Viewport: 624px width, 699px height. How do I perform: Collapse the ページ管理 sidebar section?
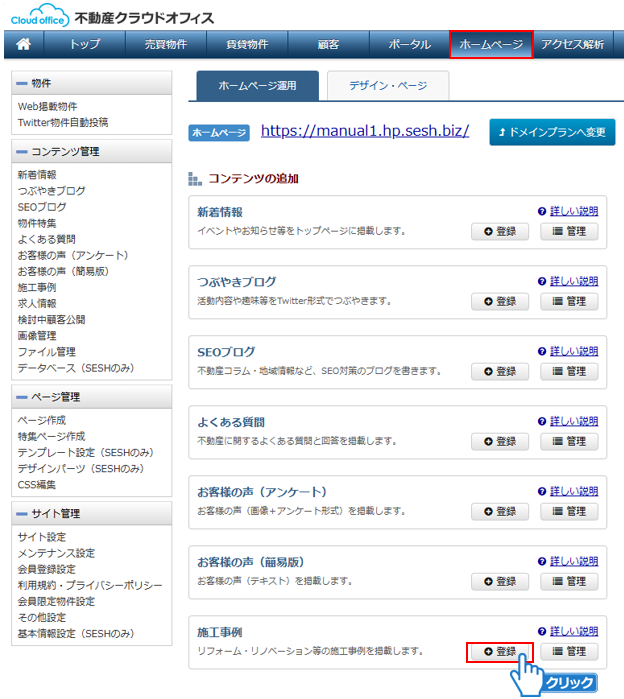22,397
